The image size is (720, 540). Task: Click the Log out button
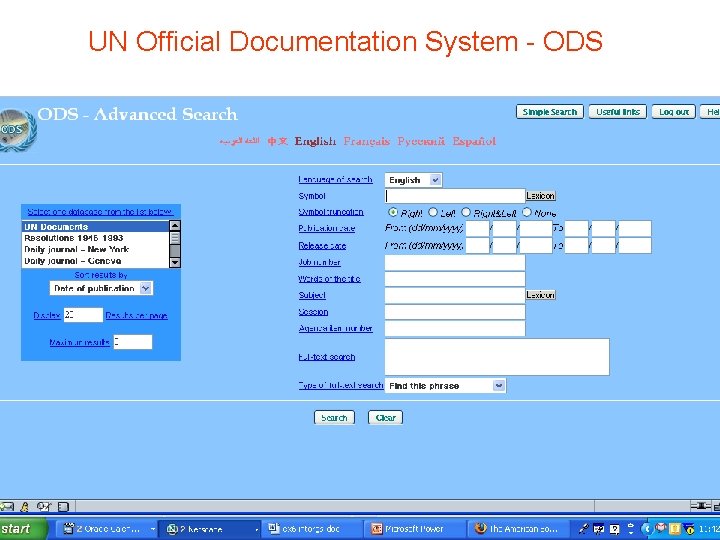click(674, 112)
